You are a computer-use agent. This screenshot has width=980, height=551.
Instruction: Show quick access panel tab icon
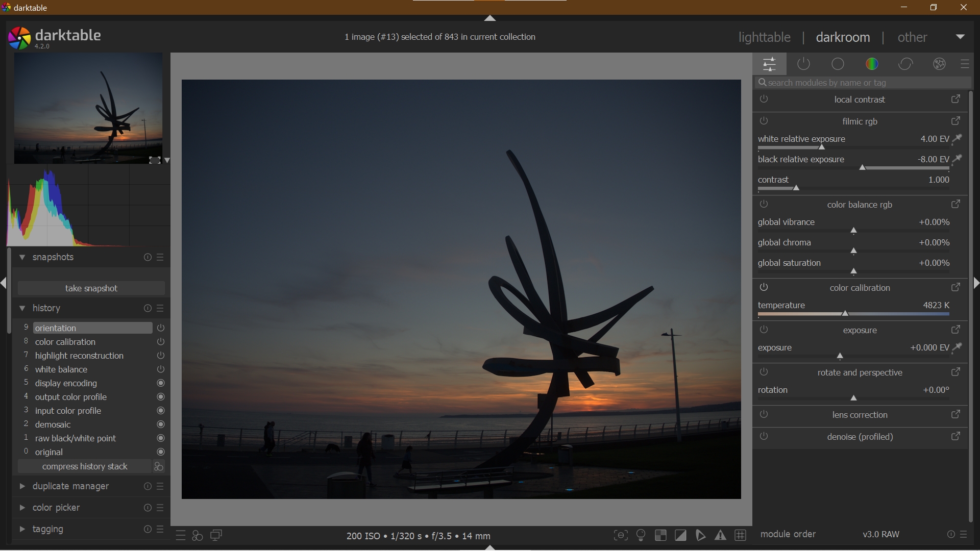(770, 64)
